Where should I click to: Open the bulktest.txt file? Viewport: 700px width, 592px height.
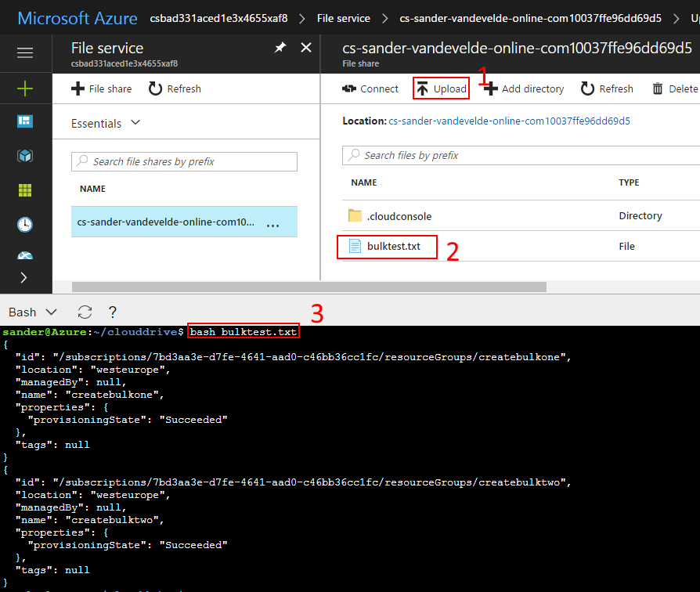click(393, 247)
